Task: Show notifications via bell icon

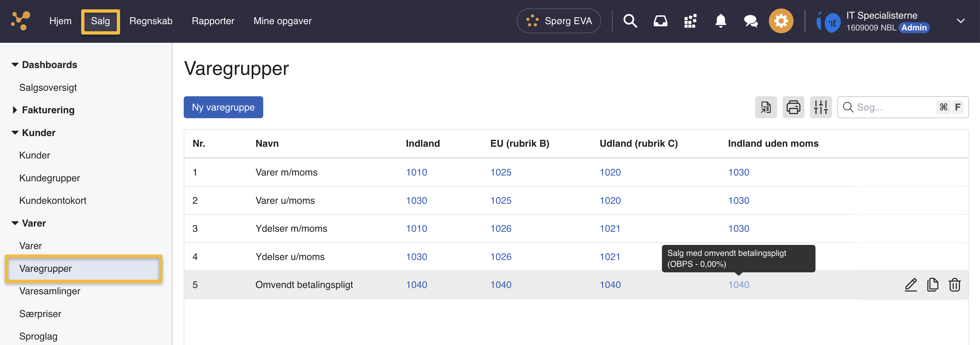Action: point(721,21)
